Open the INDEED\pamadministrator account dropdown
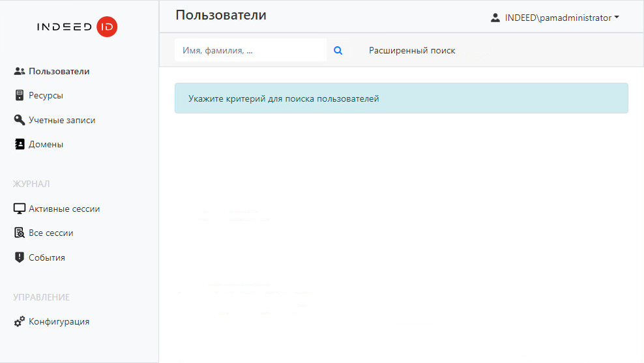 [557, 18]
